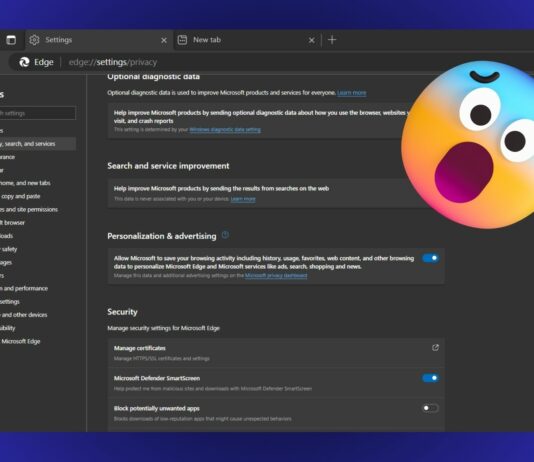Viewport: 534px width, 462px height.
Task: Enable Block potentially unwanted apps switch
Action: click(x=430, y=408)
